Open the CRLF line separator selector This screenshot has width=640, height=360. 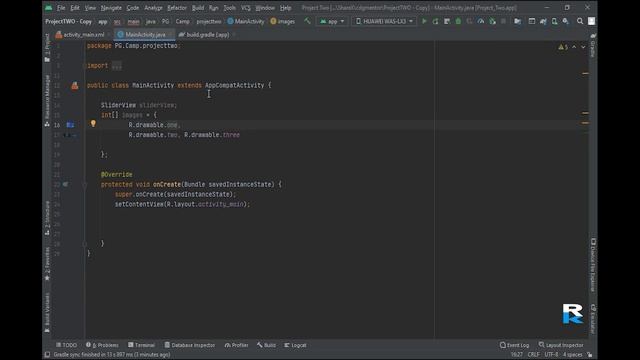tap(533, 355)
